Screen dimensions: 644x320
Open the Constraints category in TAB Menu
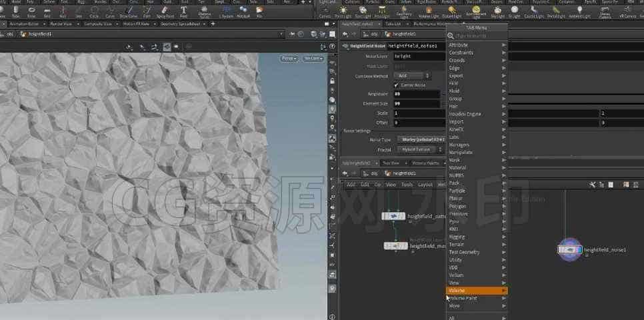[477, 53]
